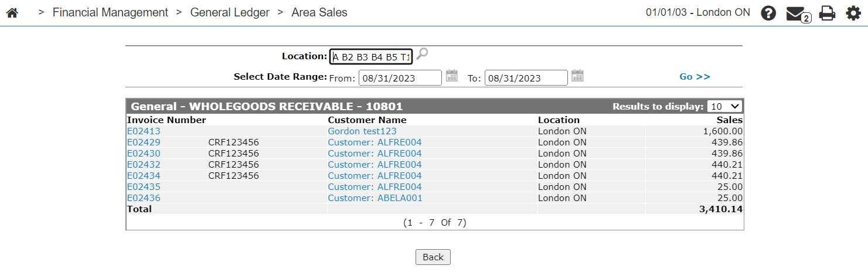Click the Back button
This screenshot has width=868, height=272.
point(433,257)
